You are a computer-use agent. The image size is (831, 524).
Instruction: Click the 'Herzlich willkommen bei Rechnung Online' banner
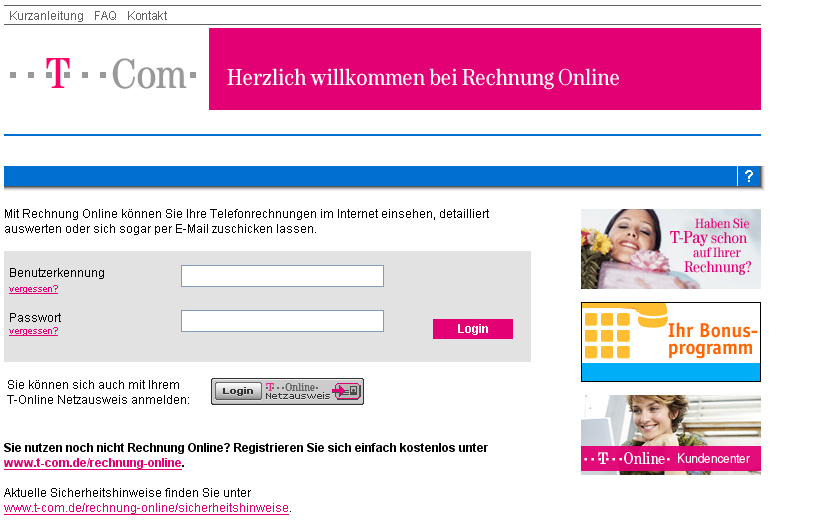click(485, 69)
